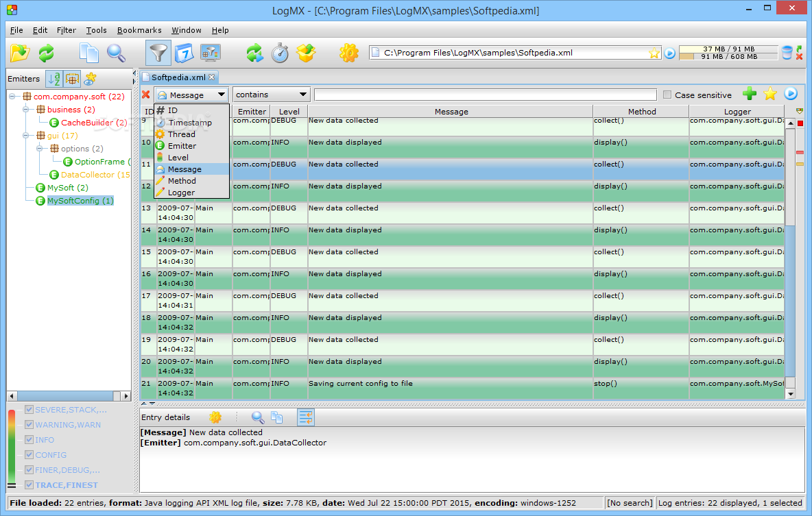Viewport: 812px width, 516px height.
Task: Collapse the gui tree node
Action: click(x=26, y=135)
